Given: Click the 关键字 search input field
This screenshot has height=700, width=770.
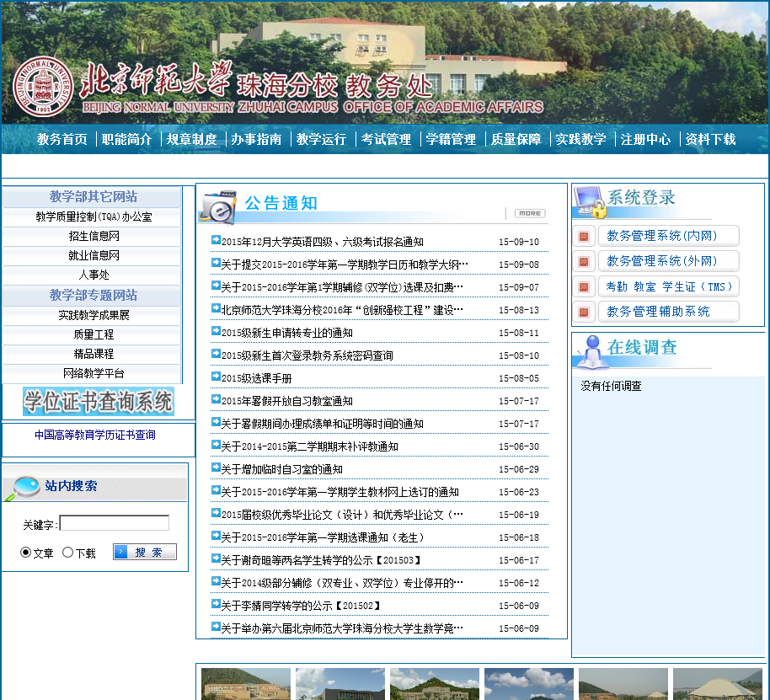Looking at the screenshot, I should (x=114, y=523).
